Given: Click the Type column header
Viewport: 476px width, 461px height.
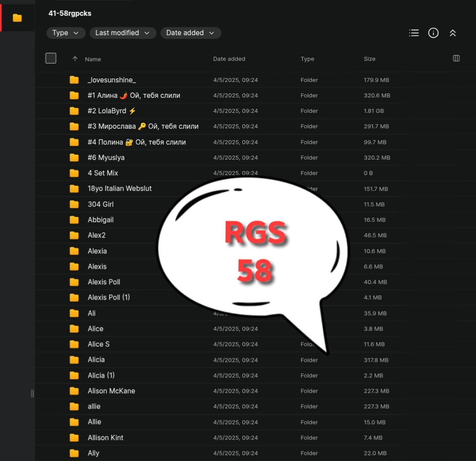Looking at the screenshot, I should pyautogui.click(x=307, y=59).
